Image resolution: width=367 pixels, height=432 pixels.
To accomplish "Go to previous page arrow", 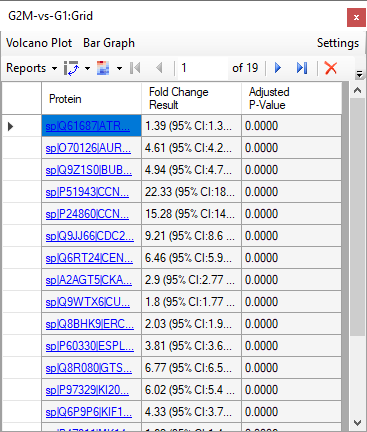I will click(159, 68).
